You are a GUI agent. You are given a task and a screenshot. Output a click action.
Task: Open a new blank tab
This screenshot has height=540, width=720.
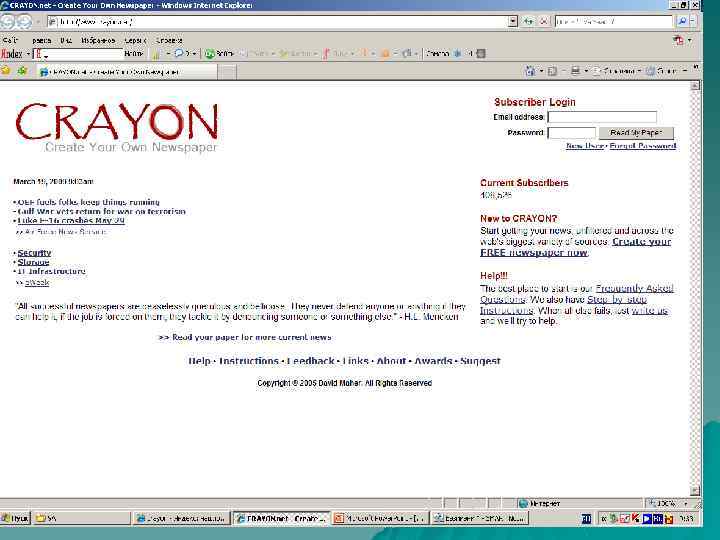click(x=227, y=72)
